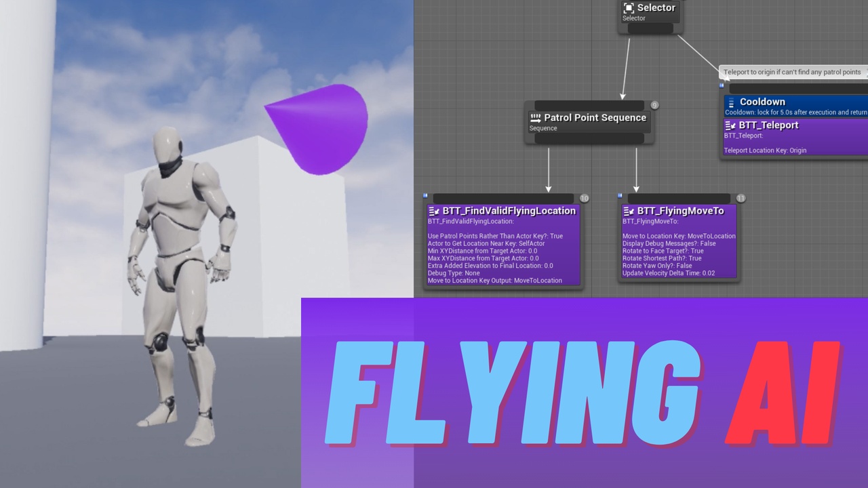Click the execution index badge 10
868x488 pixels.
(584, 199)
